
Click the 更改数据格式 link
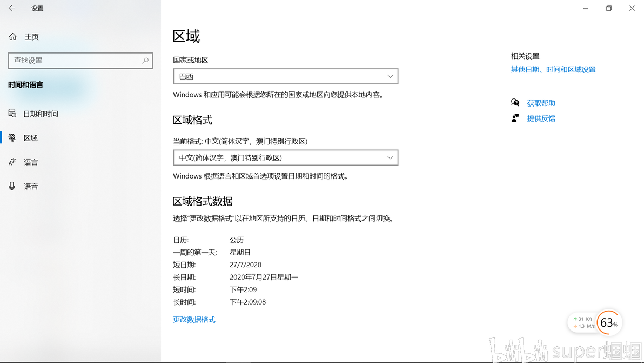coord(194,319)
